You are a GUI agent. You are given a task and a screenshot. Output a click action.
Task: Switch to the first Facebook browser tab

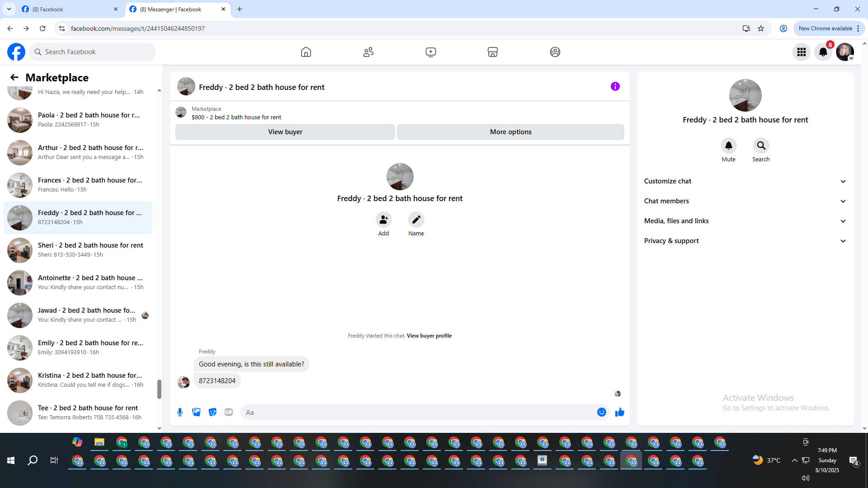pyautogui.click(x=68, y=9)
